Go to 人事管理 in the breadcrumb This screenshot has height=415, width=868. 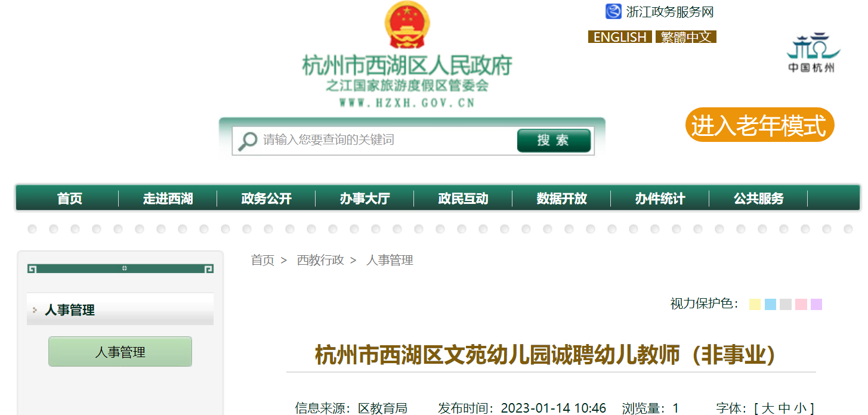pos(390,260)
